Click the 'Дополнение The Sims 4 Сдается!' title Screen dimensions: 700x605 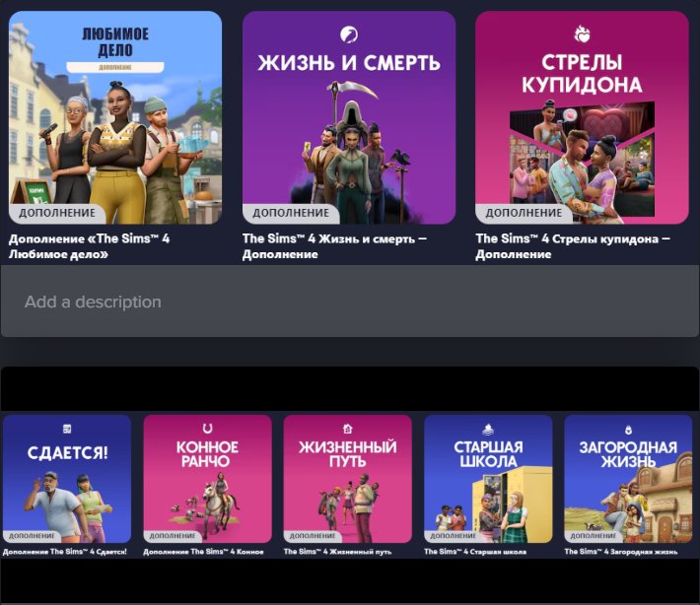65,552
